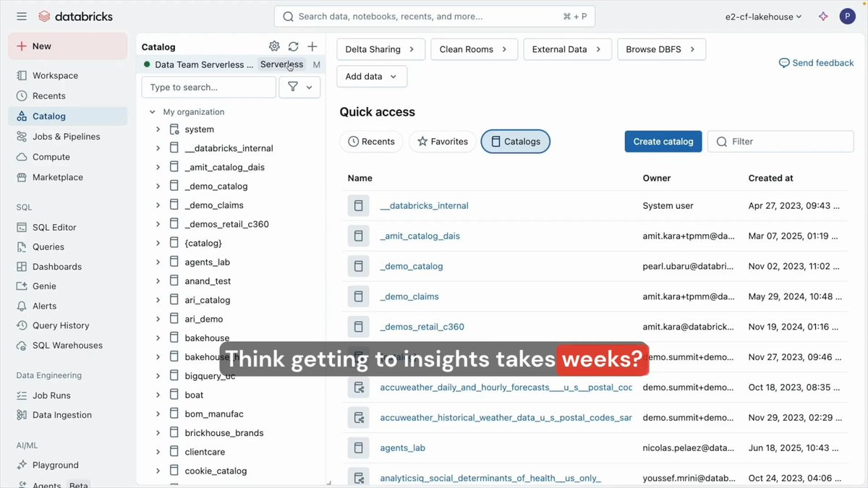Click the accuweather_daily_and_hourly_forecasts row icon
This screenshot has width=868, height=488.
tap(358, 387)
